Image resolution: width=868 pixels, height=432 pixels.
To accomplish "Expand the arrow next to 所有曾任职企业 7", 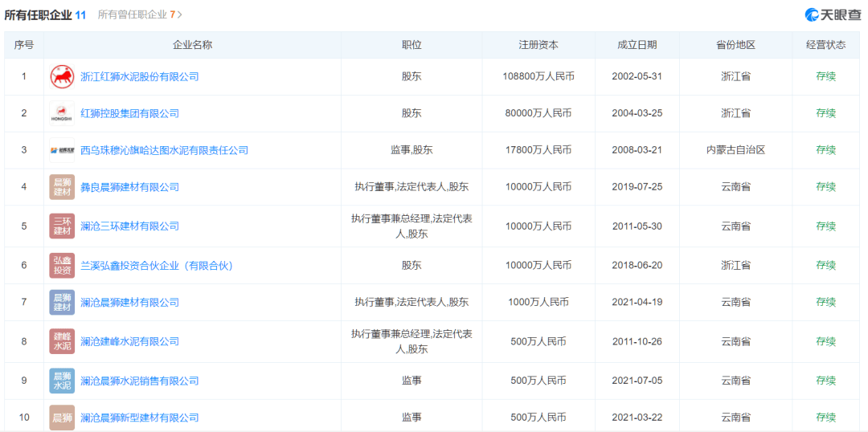I will click(x=180, y=14).
